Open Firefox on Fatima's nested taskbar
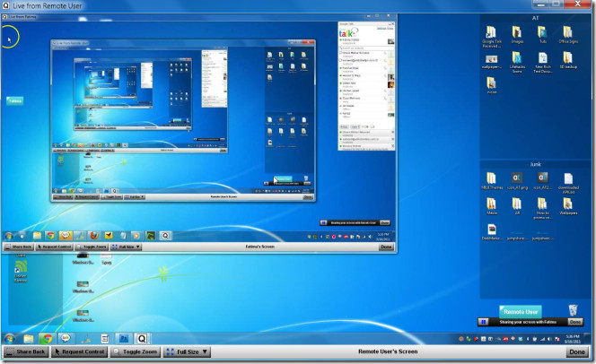This screenshot has width=596, height=364. coord(94,236)
